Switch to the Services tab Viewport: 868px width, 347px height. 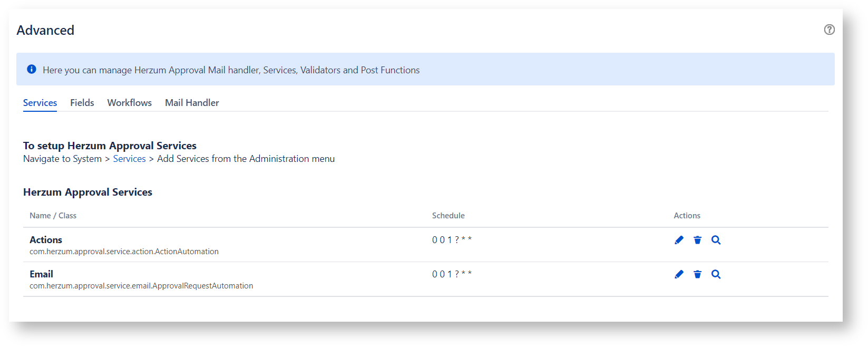[40, 103]
